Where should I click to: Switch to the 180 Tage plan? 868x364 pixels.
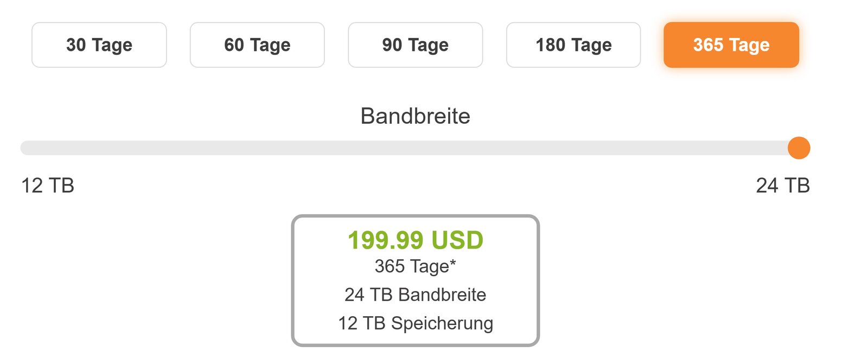pos(573,45)
